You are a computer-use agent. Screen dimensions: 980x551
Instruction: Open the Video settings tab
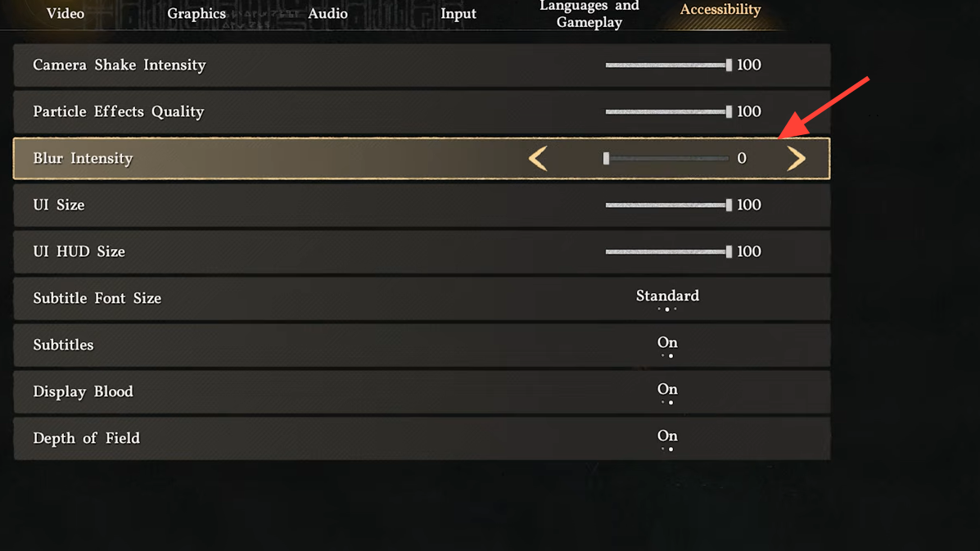[x=65, y=14]
